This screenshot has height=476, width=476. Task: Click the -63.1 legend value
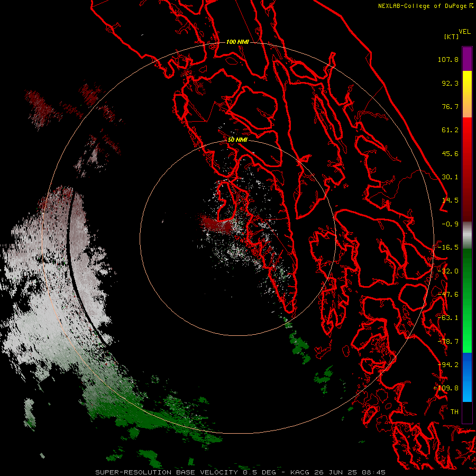(448, 318)
